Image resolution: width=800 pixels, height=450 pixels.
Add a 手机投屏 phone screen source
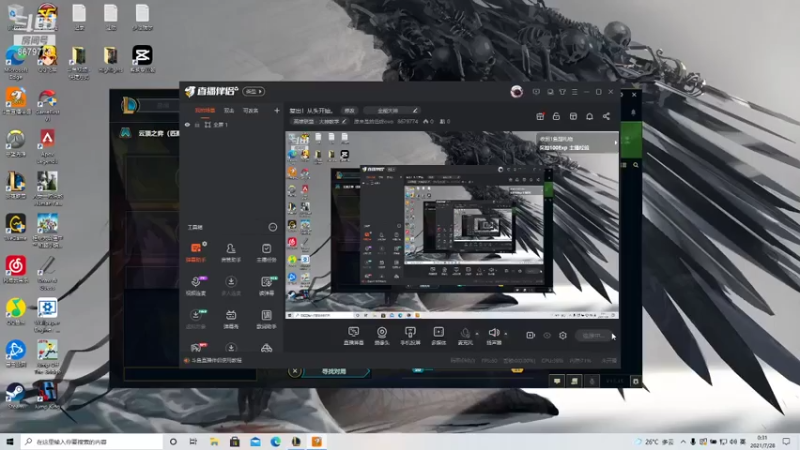coord(410,336)
